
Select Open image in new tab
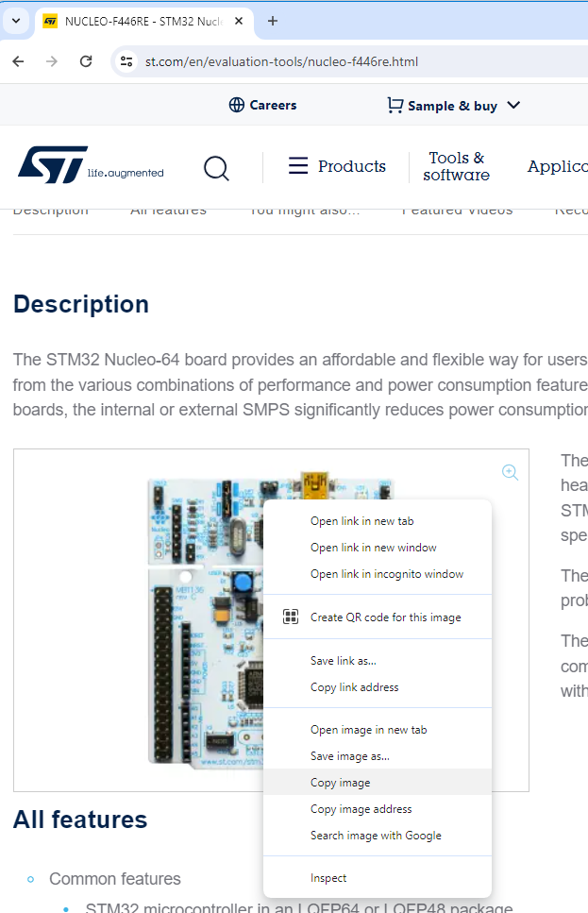(378, 730)
